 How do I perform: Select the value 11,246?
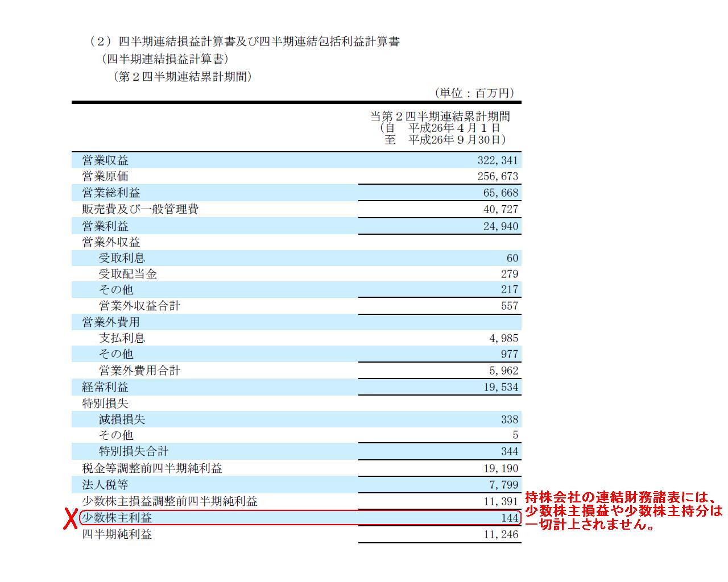coord(500,534)
